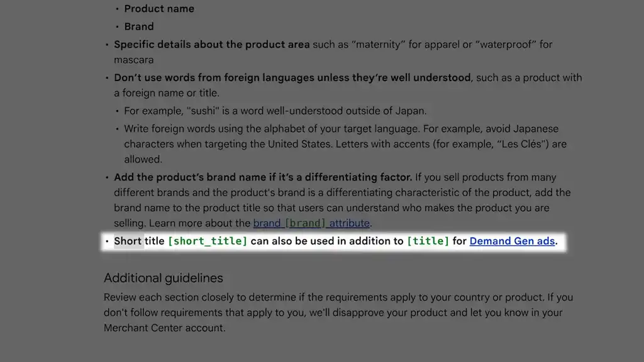
Task: Open the Demand Gen ads link
Action: pos(512,241)
